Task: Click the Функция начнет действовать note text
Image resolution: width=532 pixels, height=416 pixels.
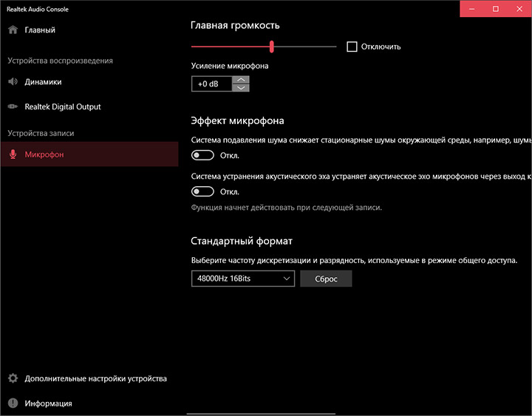Action: (x=287, y=208)
